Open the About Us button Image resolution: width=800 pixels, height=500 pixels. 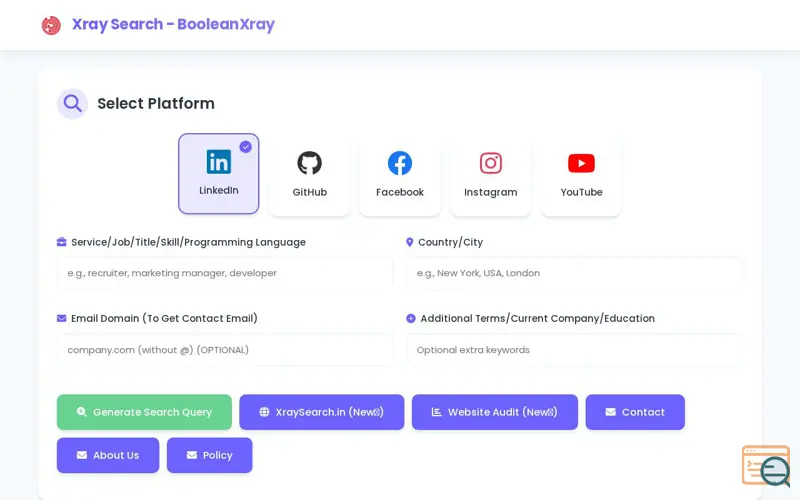pyautogui.click(x=108, y=455)
